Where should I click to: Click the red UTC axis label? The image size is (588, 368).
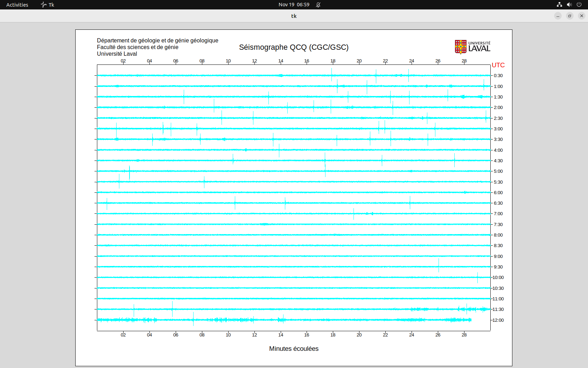click(x=498, y=65)
